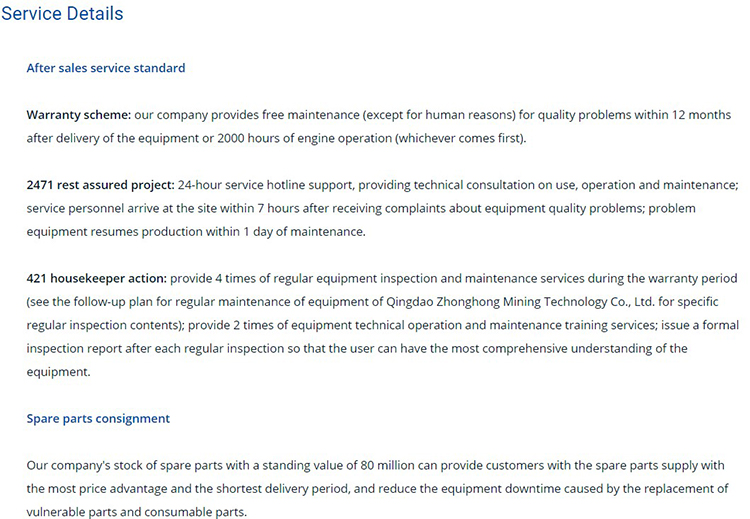Click the 421 housekeeper action label
Image resolution: width=750 pixels, height=519 pixels.
click(97, 278)
